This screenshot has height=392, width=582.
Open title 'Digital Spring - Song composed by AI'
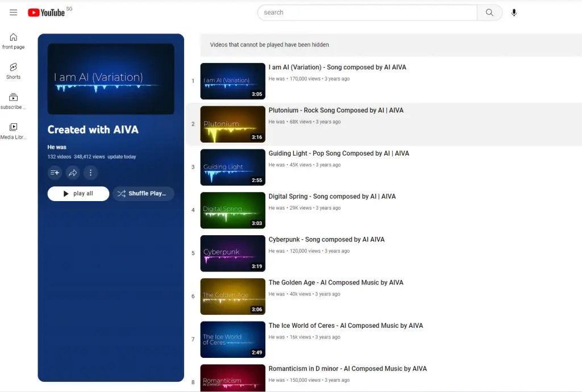332,196
